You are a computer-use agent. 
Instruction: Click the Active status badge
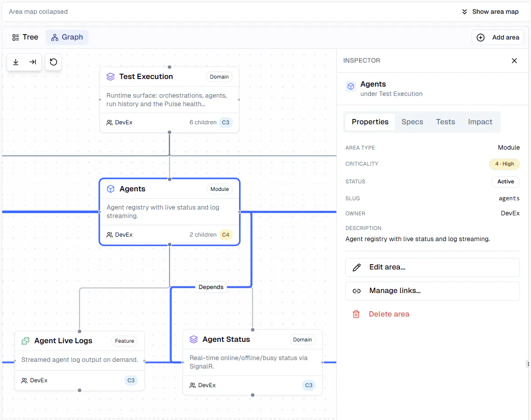tap(506, 182)
